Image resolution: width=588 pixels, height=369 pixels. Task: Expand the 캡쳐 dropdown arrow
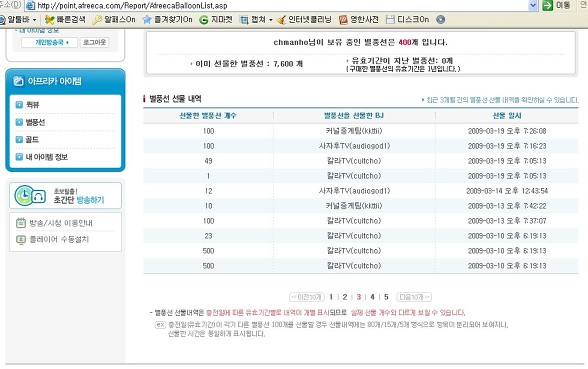tap(271, 20)
